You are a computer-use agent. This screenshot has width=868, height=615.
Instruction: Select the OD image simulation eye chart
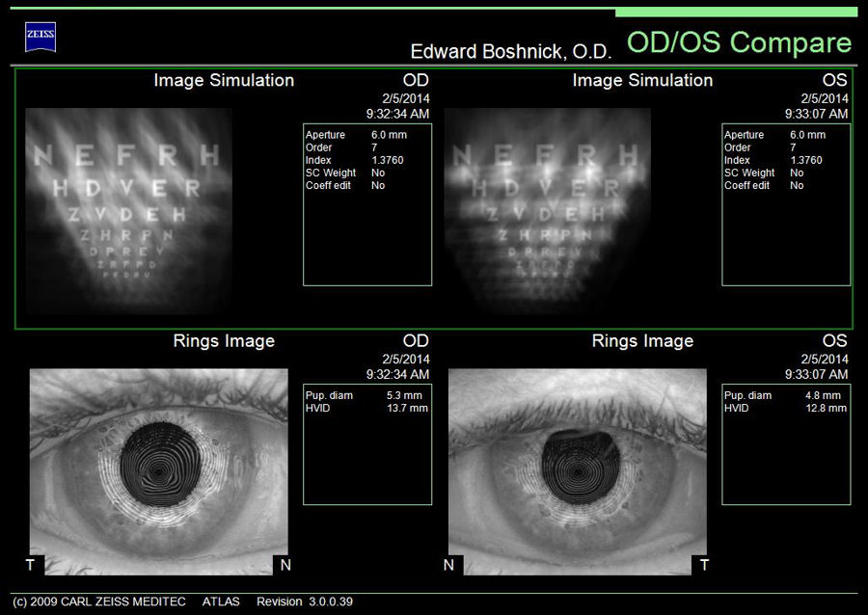tap(128, 210)
